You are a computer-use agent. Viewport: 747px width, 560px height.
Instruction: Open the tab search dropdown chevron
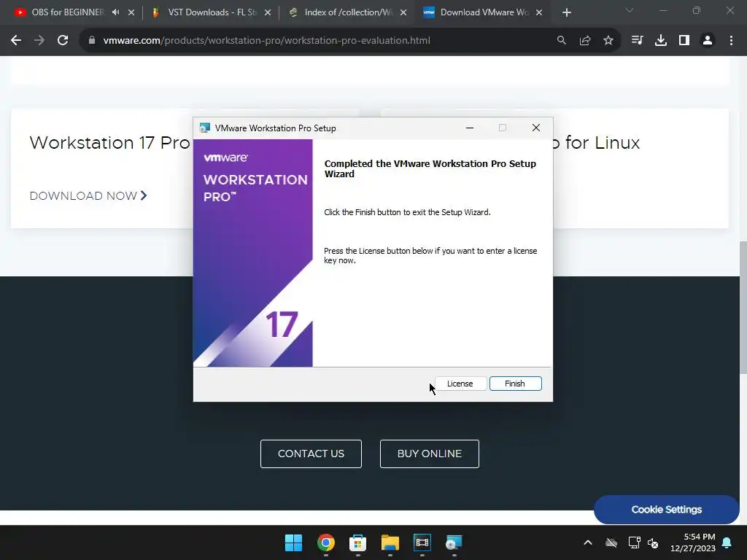(x=630, y=10)
